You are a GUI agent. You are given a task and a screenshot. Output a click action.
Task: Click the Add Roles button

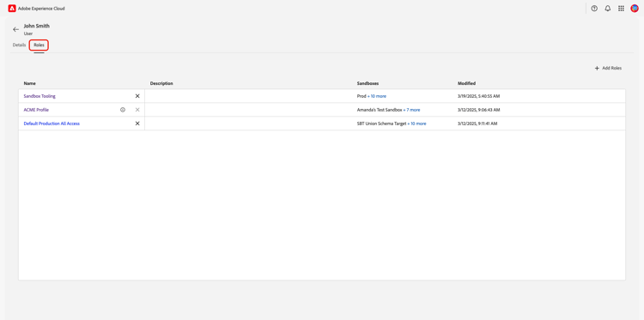[x=608, y=68]
